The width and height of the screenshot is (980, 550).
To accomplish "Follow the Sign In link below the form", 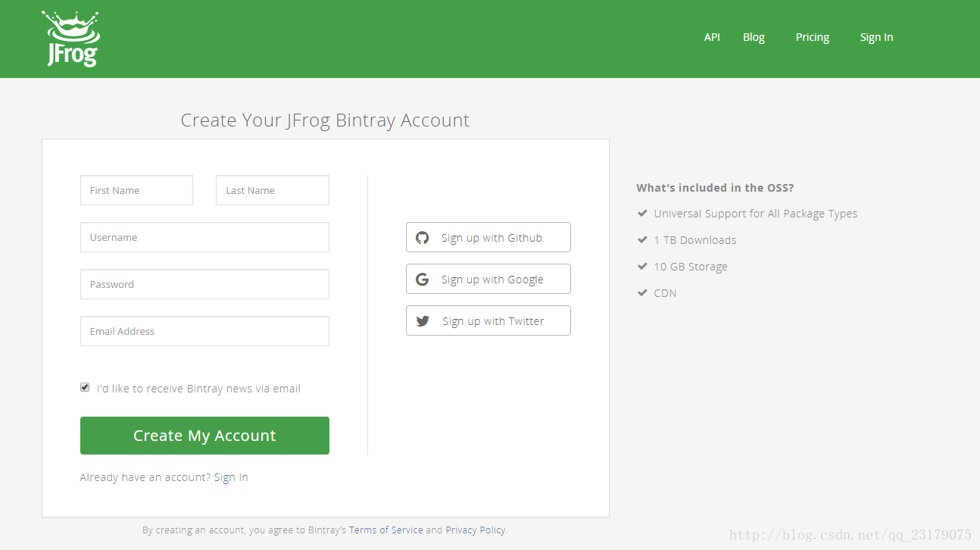I will click(x=231, y=477).
